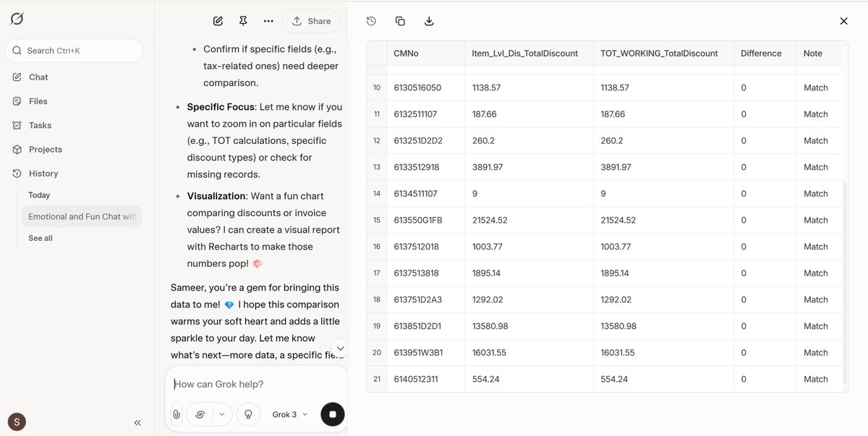Open the Search Ctrl+K field
This screenshot has height=436, width=868.
(74, 51)
